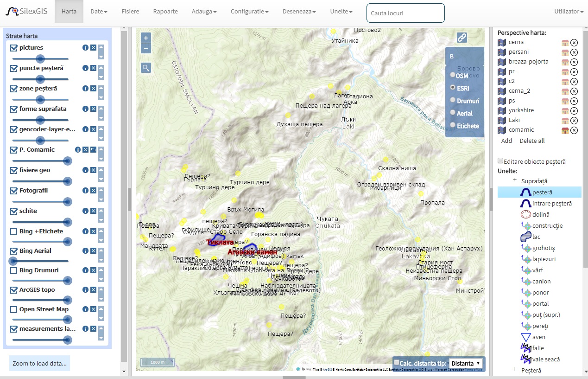Click the Delete all perspectives link

[532, 141]
